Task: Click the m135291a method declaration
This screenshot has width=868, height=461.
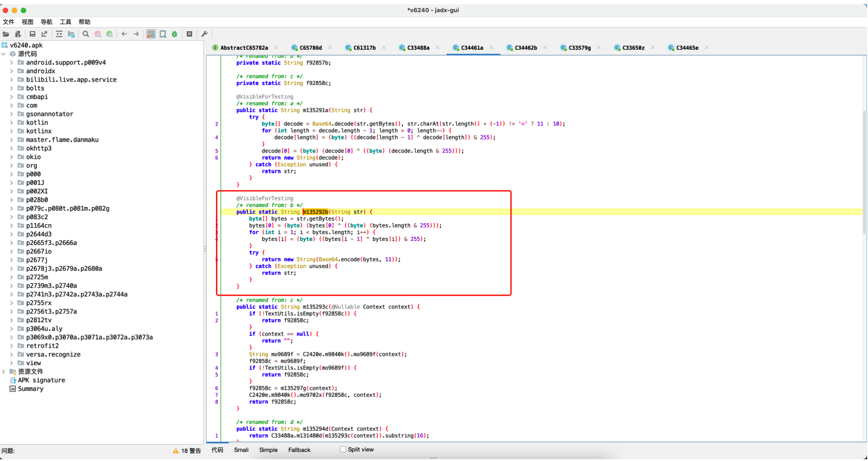Action: pyautogui.click(x=316, y=110)
